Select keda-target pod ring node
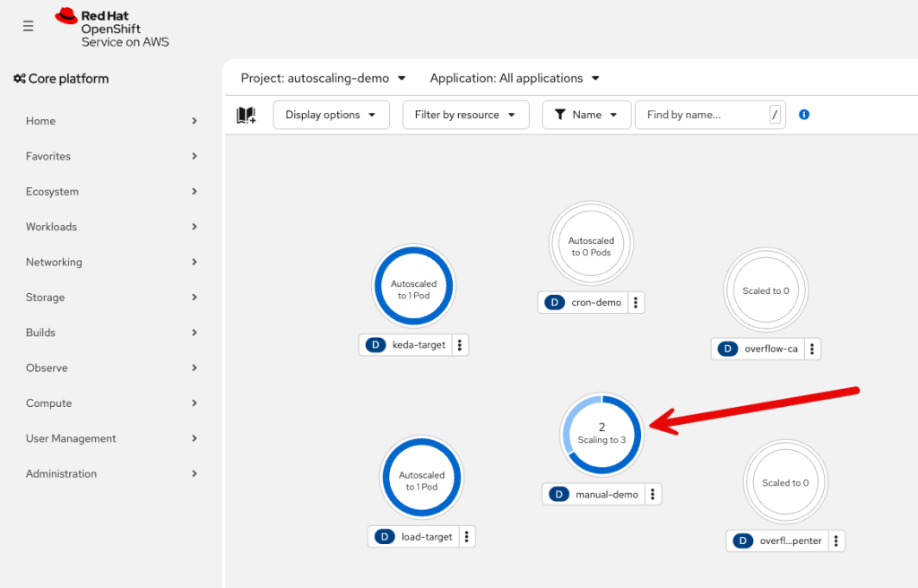The image size is (918, 588). (x=414, y=286)
